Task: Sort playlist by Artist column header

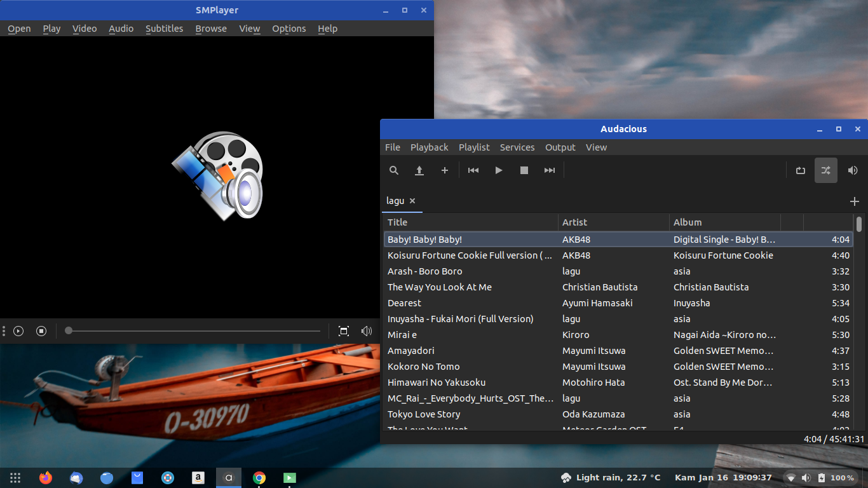Action: (x=614, y=222)
